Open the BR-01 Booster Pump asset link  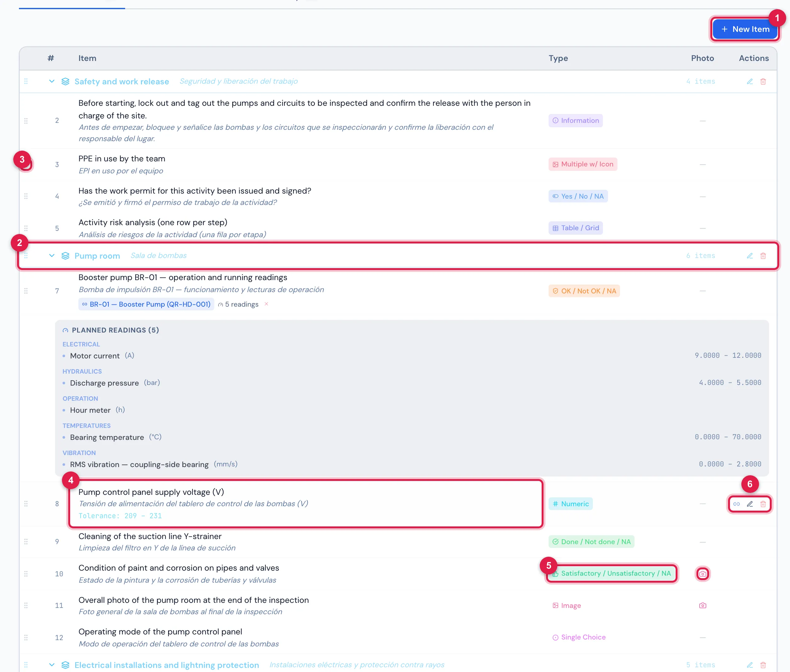(146, 304)
